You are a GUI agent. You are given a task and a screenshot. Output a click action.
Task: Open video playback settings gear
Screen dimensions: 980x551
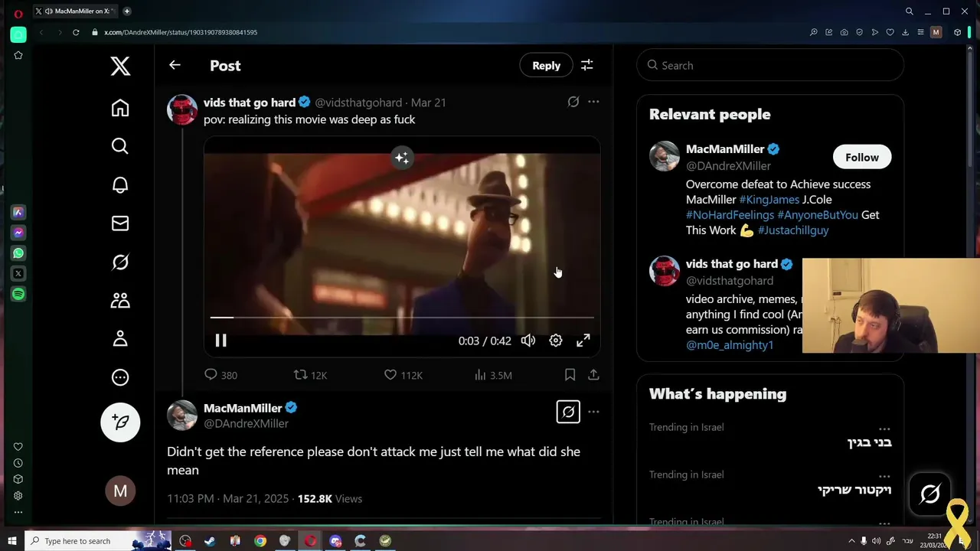point(556,341)
